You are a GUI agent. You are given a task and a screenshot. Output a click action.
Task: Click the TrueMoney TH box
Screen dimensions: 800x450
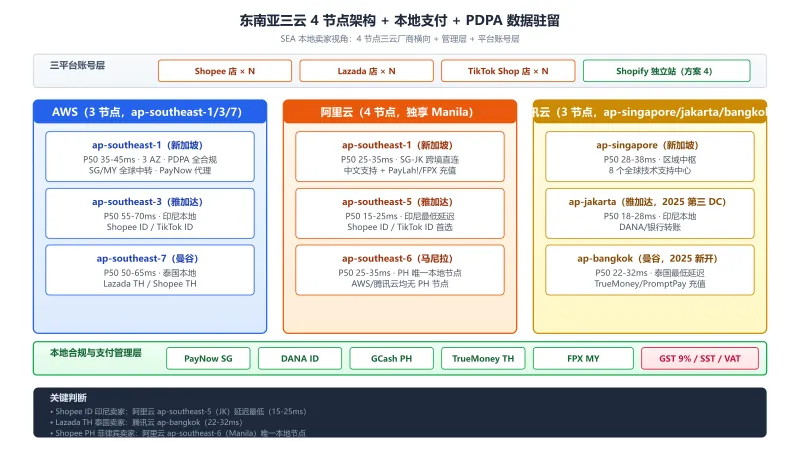pos(483,358)
